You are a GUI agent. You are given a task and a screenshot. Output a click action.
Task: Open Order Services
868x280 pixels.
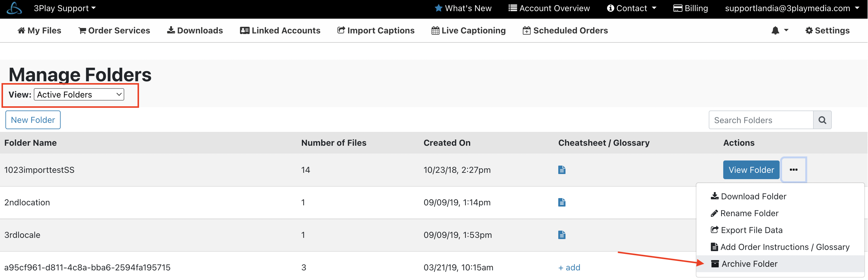(x=114, y=30)
